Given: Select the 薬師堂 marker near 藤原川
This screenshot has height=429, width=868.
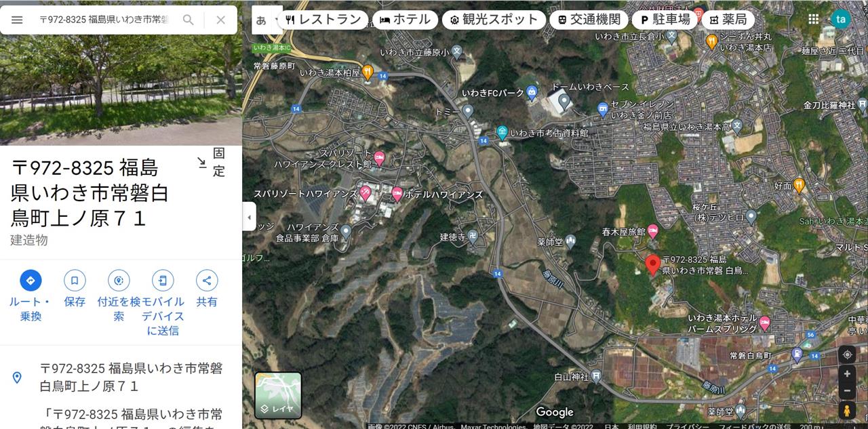Looking at the screenshot, I should click(x=570, y=241).
